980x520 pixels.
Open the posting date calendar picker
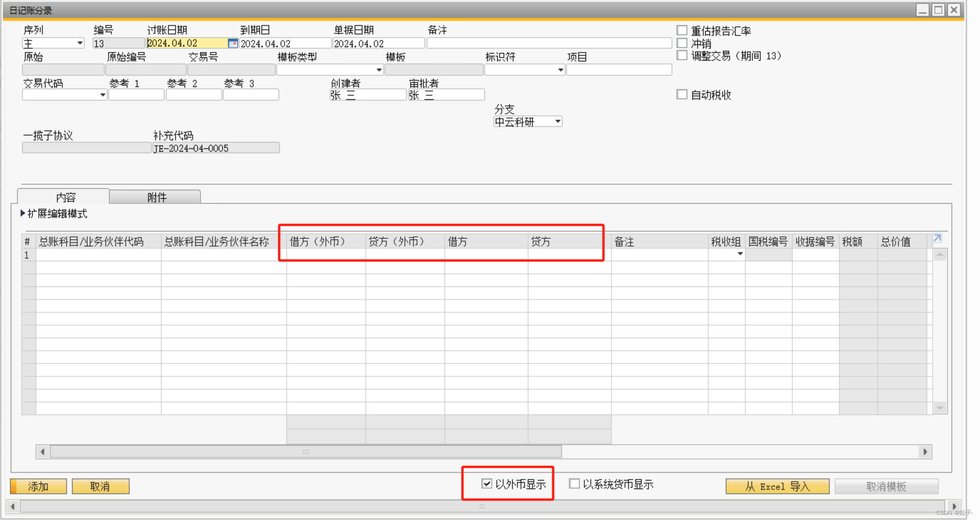coord(233,43)
